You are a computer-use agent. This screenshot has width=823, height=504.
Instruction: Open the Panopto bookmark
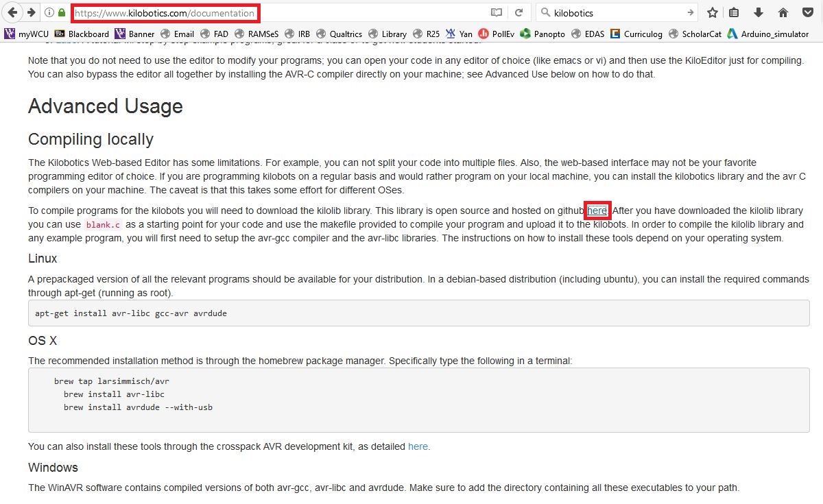click(x=543, y=34)
